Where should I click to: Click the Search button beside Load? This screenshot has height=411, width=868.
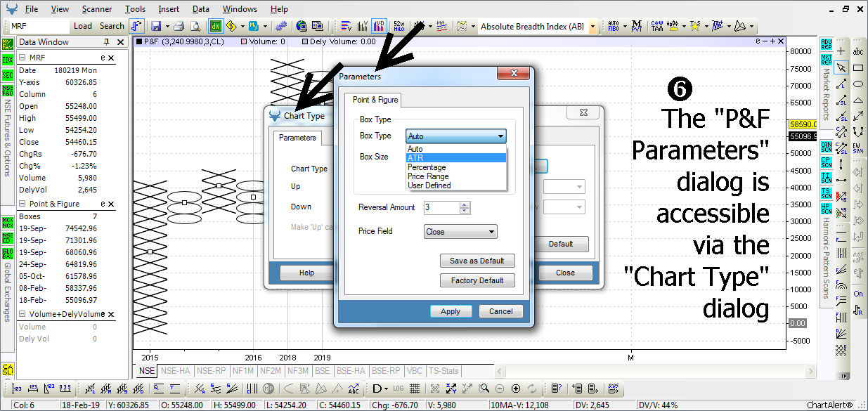point(112,26)
